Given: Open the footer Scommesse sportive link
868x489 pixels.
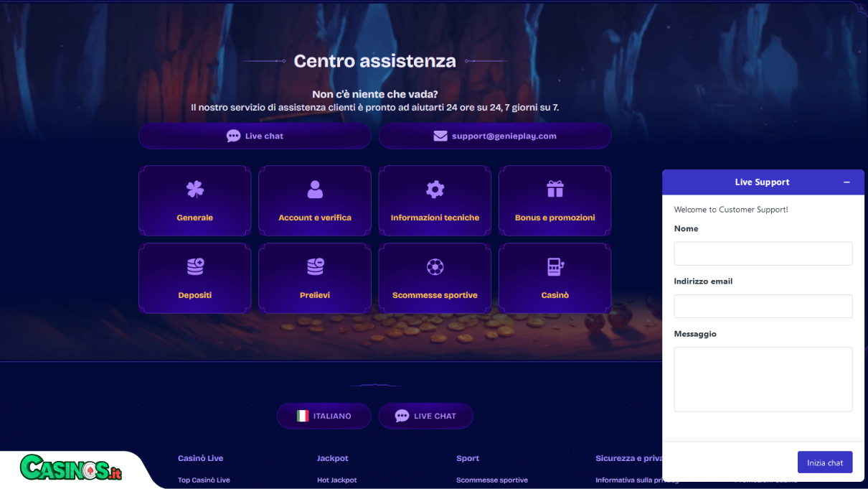Looking at the screenshot, I should click(x=492, y=480).
